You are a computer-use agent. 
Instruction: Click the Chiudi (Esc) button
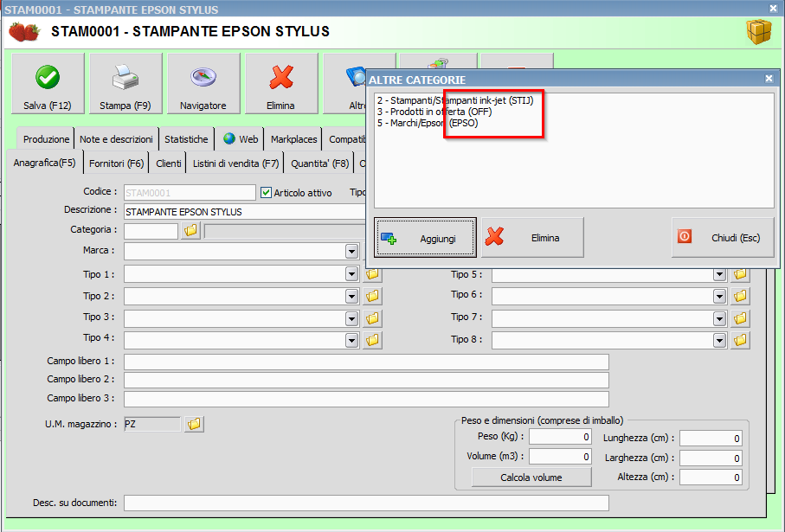(723, 238)
